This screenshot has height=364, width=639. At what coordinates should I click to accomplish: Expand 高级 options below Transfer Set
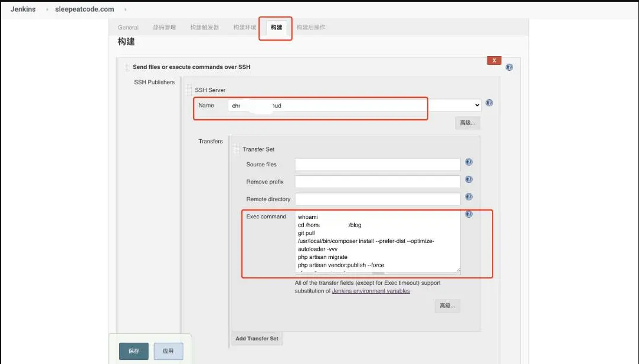pyautogui.click(x=447, y=306)
